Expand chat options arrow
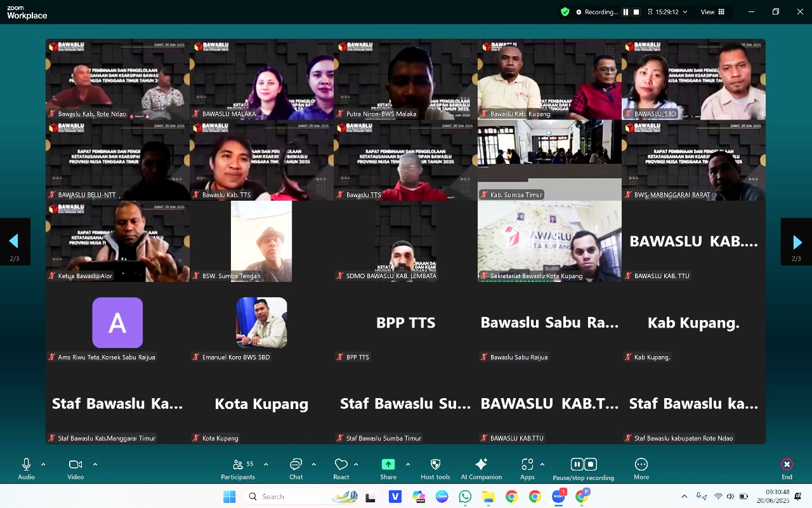The image size is (812, 508). click(x=314, y=464)
